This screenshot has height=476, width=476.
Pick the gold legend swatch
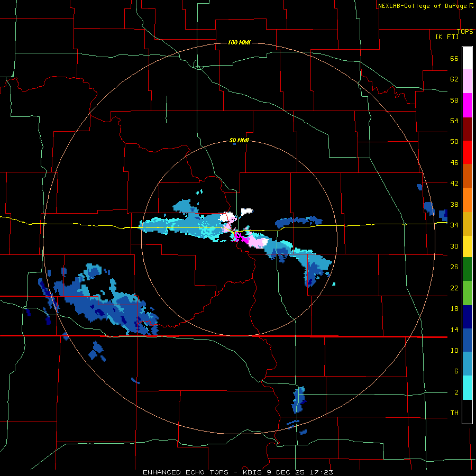[467, 224]
